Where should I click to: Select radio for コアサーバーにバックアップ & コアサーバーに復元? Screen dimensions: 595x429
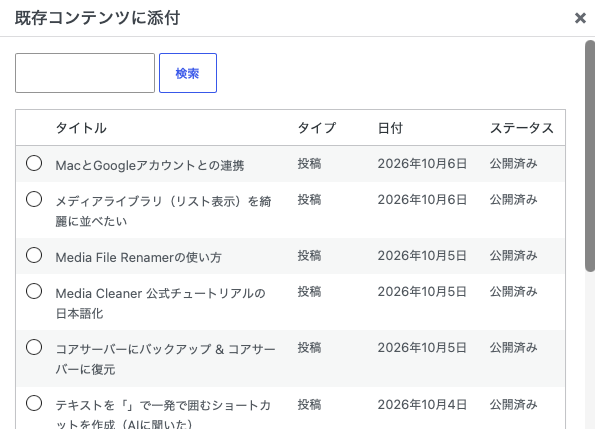tap(34, 347)
